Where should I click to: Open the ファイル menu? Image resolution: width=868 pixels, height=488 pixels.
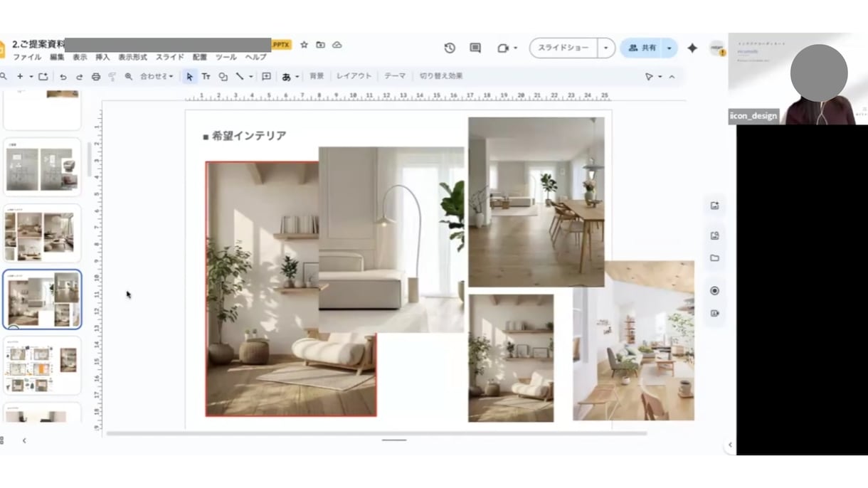27,57
